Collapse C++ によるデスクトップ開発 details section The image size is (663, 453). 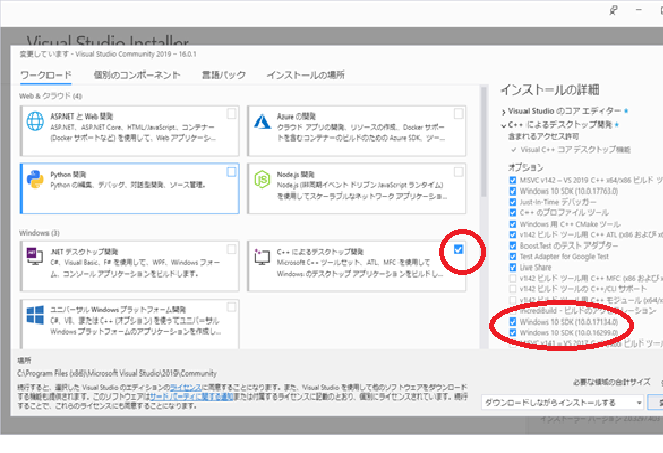point(503,126)
